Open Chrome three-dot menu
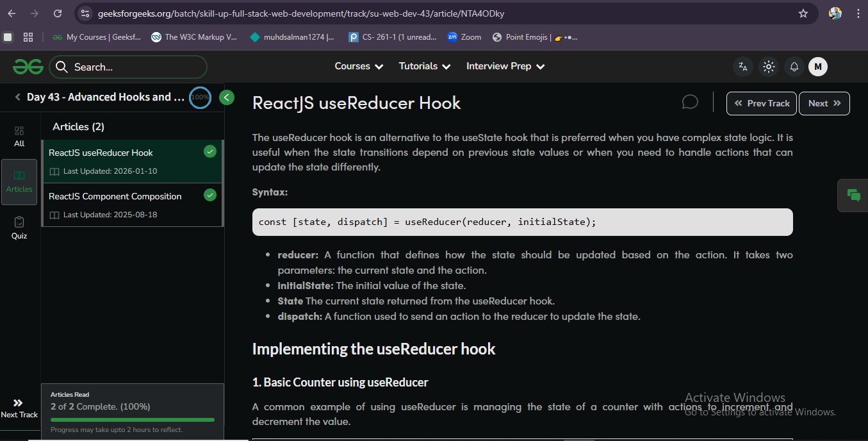The height and width of the screenshot is (441, 868). pyautogui.click(x=857, y=13)
